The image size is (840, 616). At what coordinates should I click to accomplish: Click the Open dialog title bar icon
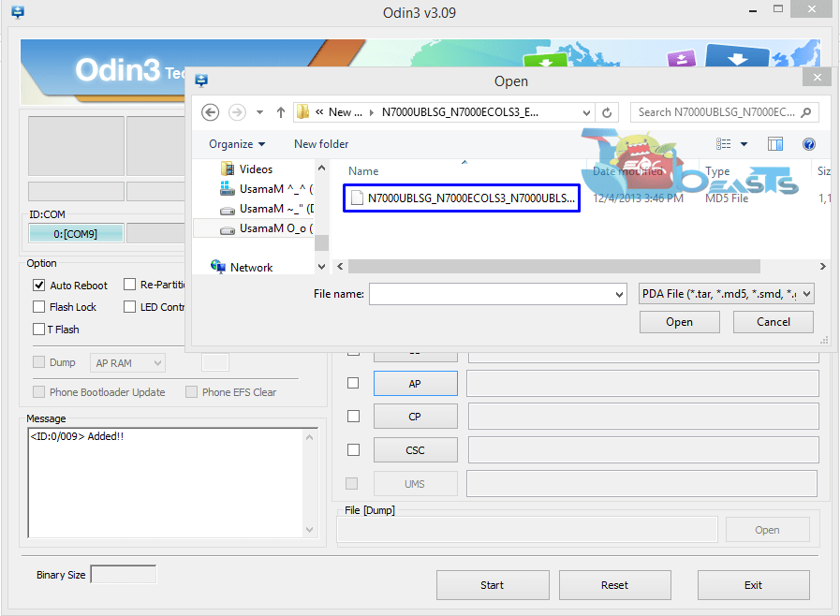[x=201, y=81]
